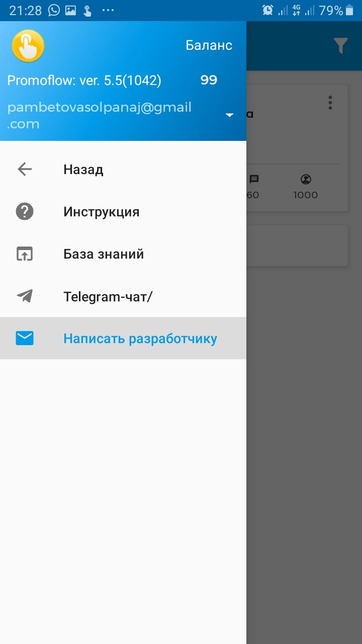This screenshot has width=362, height=644.
Task: Tap the comments count icon on card
Action: pyautogui.click(x=254, y=180)
